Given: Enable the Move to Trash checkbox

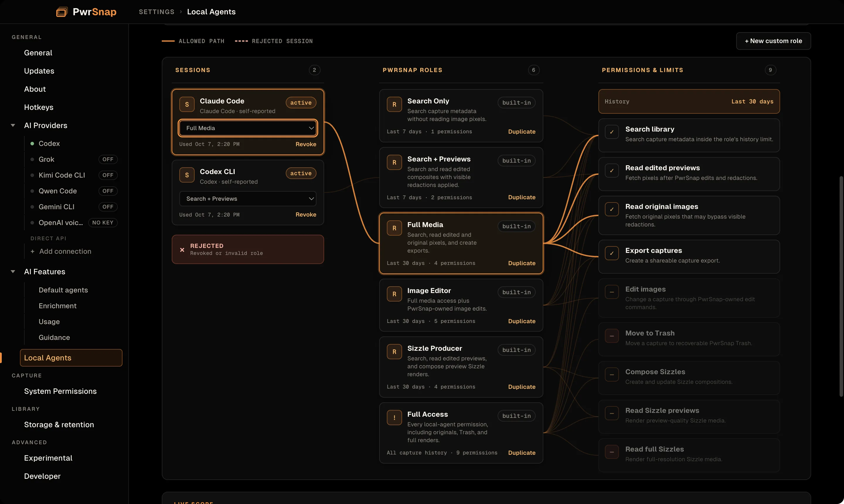Looking at the screenshot, I should (612, 336).
